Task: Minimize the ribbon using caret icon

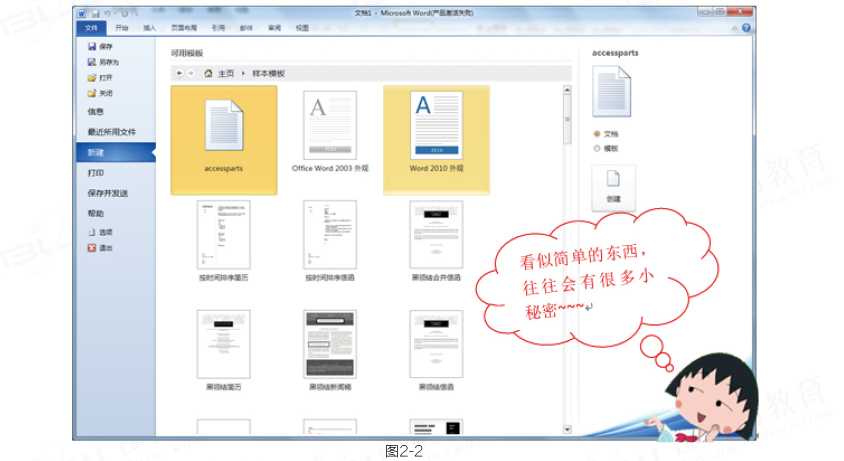Action: point(735,28)
